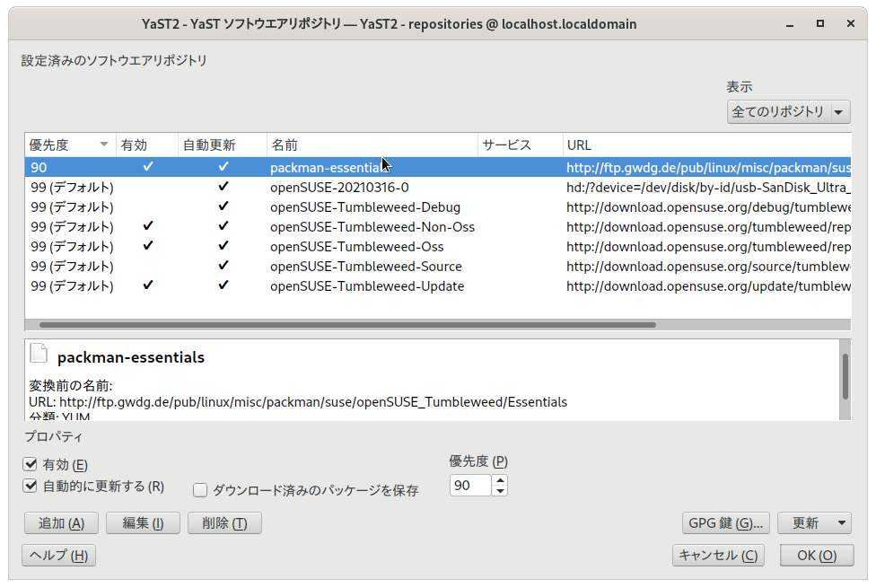The width and height of the screenshot is (876, 588).
Task: Toggle the 有効 (E) checkbox
Action: click(31, 464)
